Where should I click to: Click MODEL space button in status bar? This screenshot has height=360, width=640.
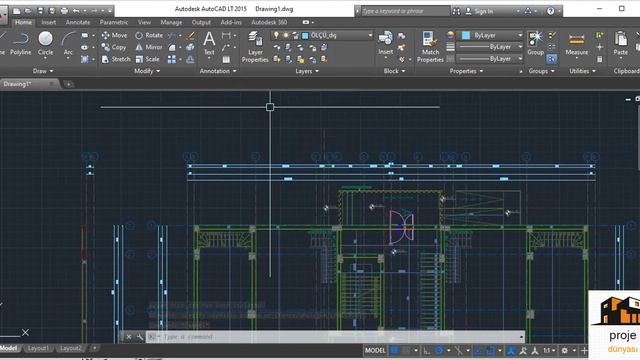click(x=375, y=350)
